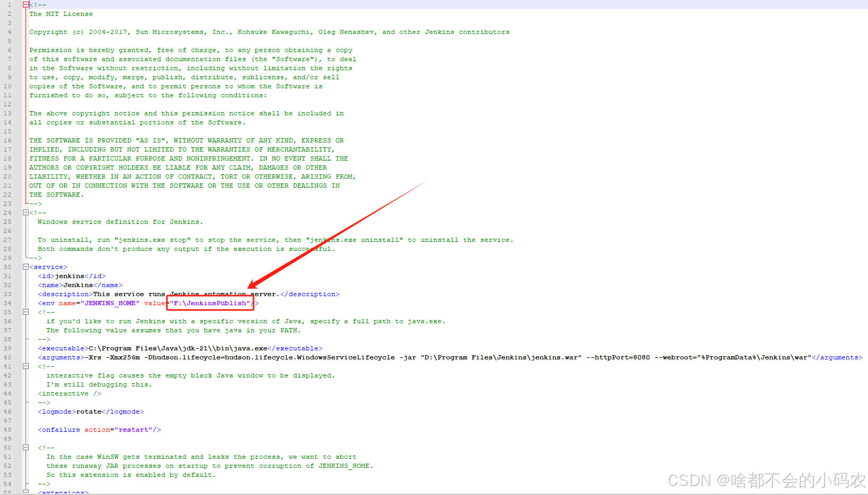Click line number 33 in the margin

[7, 294]
